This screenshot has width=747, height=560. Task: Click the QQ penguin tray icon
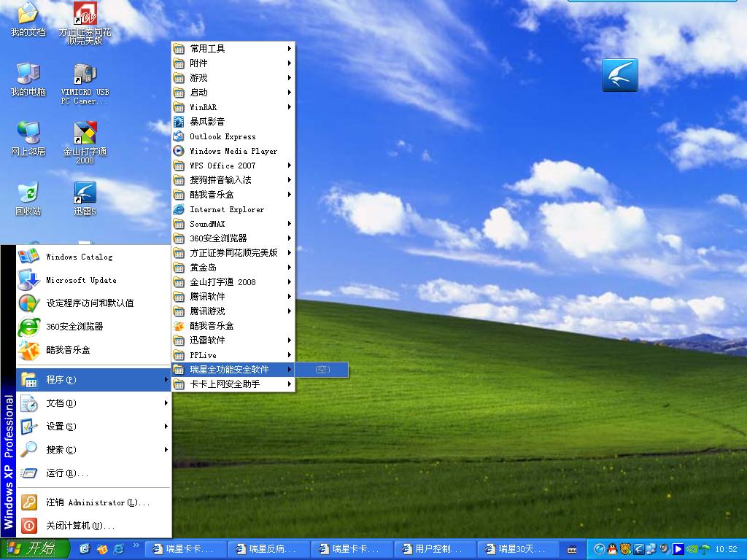point(612,549)
